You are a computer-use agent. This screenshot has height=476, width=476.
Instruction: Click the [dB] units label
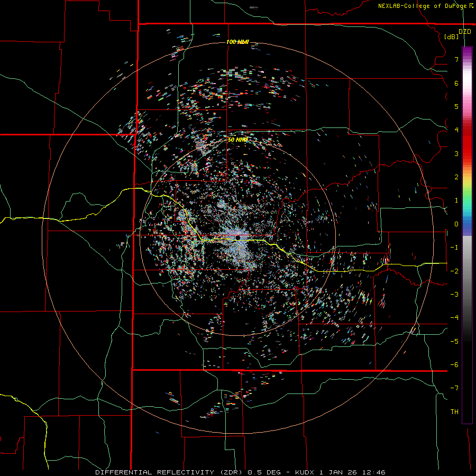452,37
